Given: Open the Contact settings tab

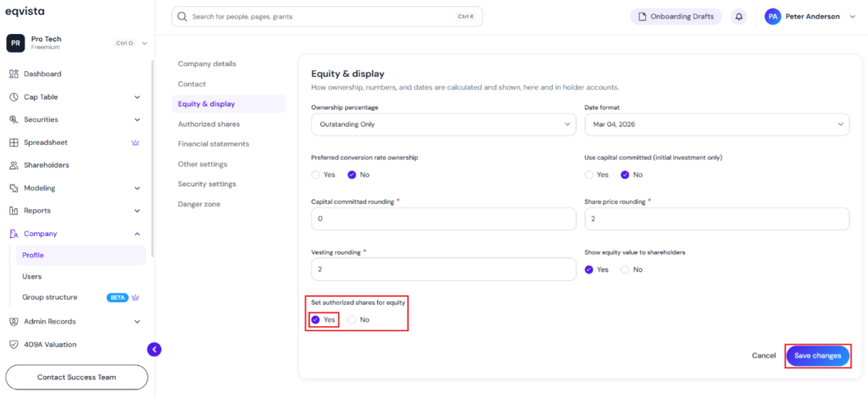Looking at the screenshot, I should click(192, 84).
